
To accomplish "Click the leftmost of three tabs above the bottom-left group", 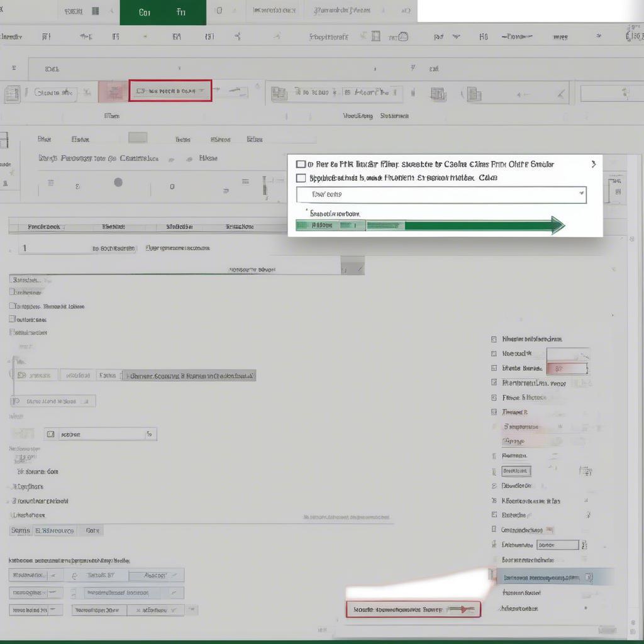I will pyautogui.click(x=20, y=531).
